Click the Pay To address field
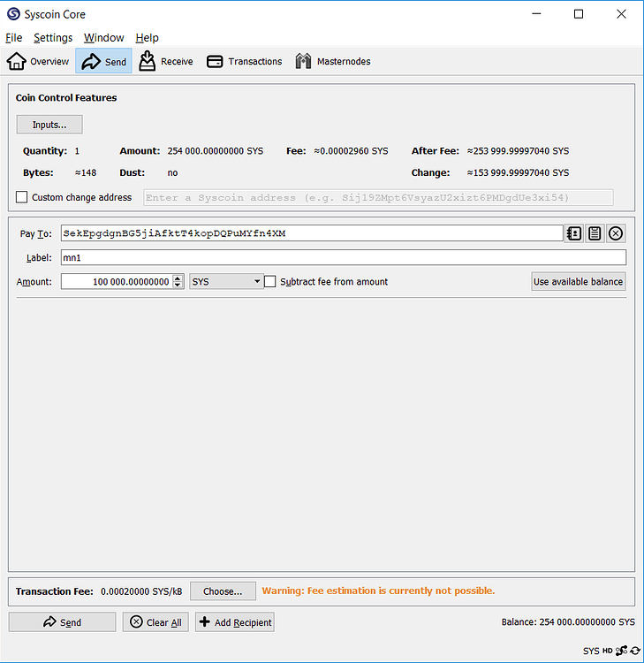The width and height of the screenshot is (644, 663). click(x=312, y=233)
